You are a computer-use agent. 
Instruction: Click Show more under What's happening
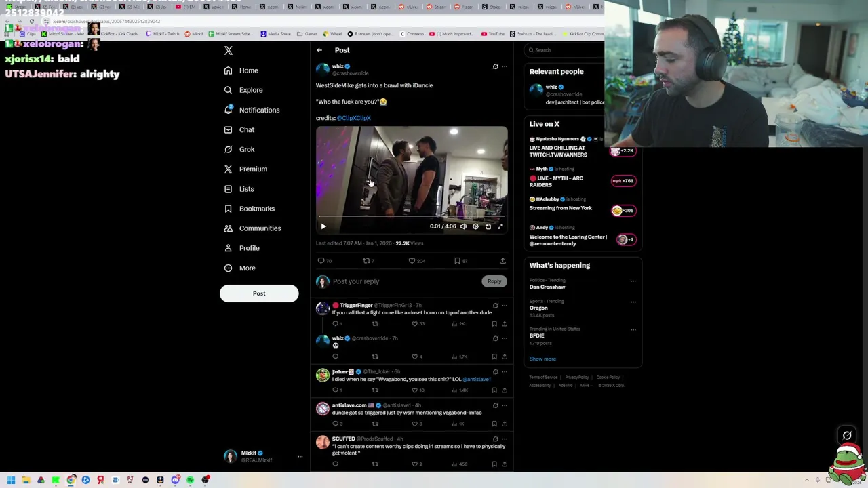click(542, 359)
